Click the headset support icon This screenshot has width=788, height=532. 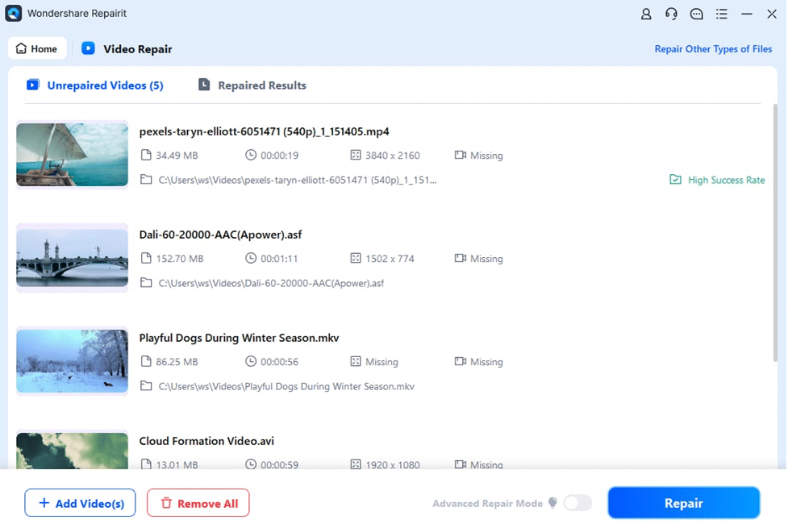tap(671, 14)
